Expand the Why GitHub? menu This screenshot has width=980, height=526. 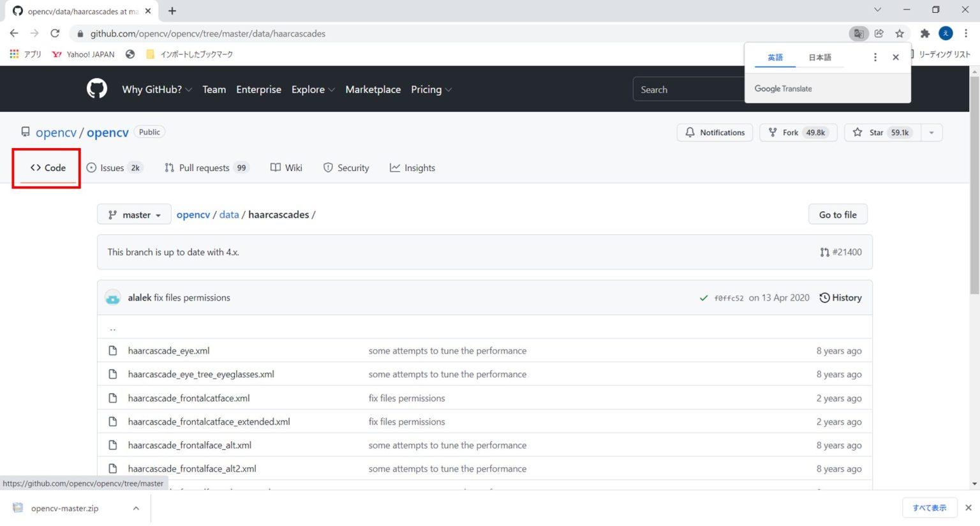point(156,90)
